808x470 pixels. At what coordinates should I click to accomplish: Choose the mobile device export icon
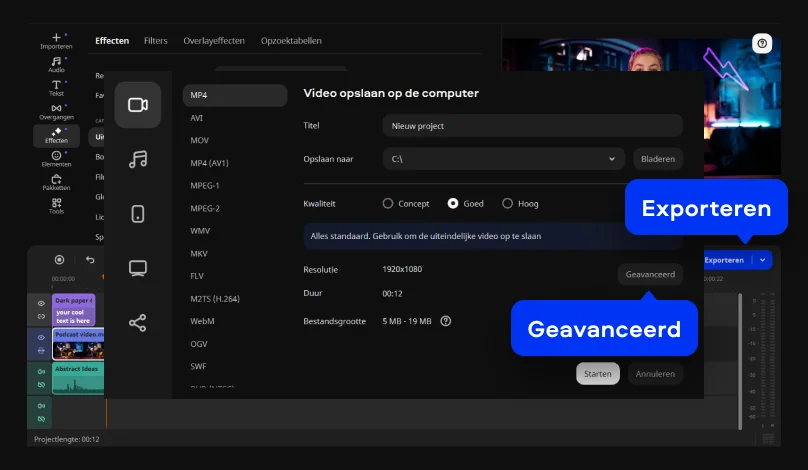tap(137, 213)
